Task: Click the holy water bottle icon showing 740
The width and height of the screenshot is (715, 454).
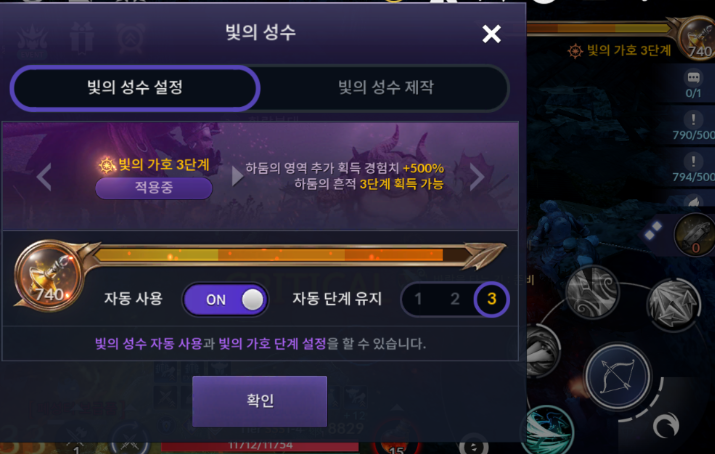Action: (x=49, y=276)
